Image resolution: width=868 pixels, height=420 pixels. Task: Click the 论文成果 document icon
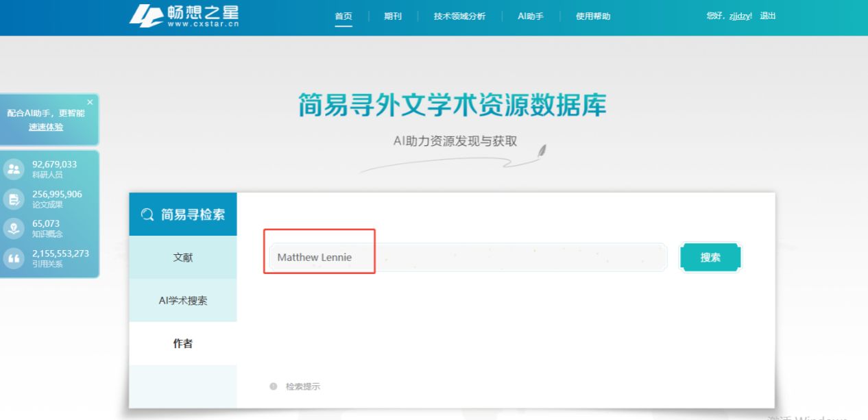[14, 199]
